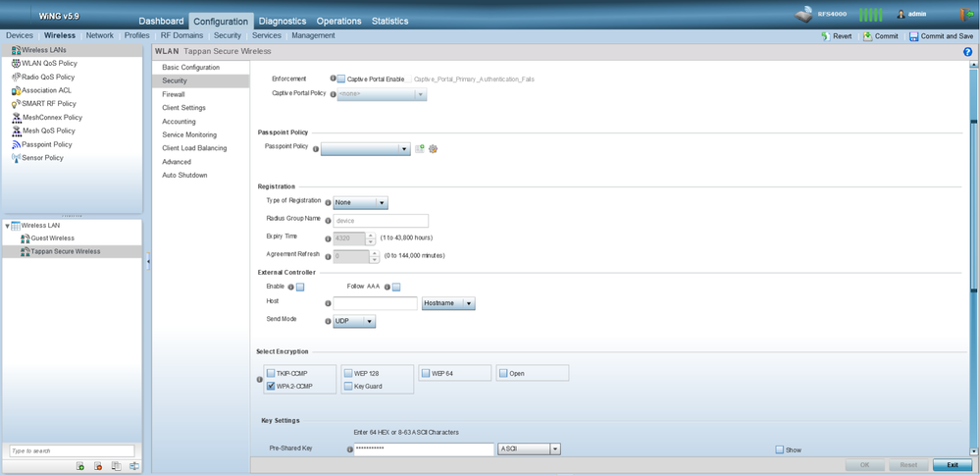Click the Type to search box

(58, 451)
